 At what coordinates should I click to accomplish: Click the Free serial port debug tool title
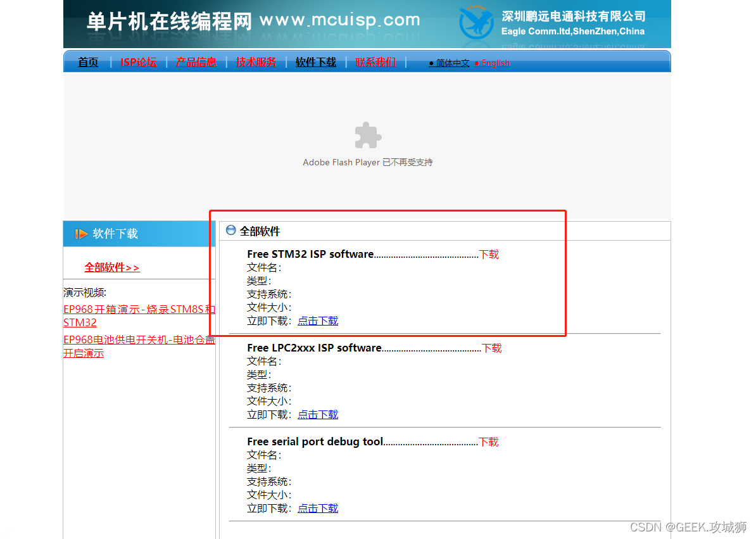click(x=315, y=441)
